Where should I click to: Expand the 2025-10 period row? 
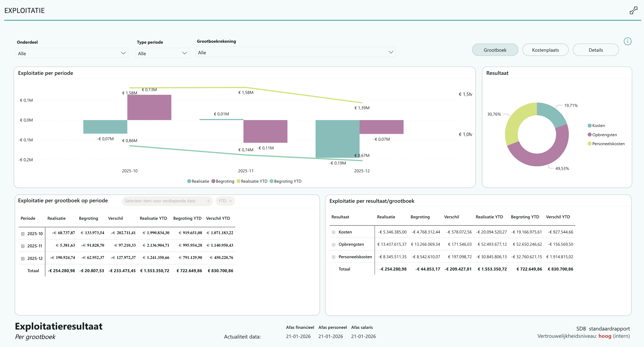pos(23,234)
